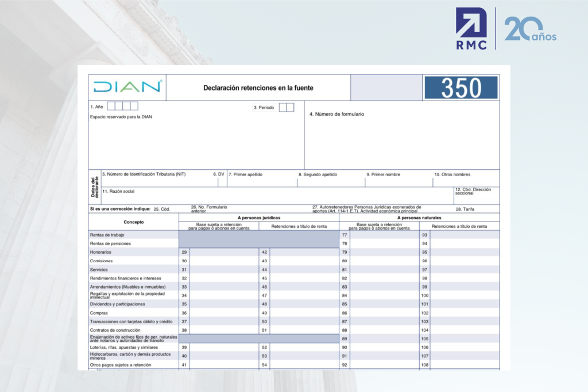Click the Rentas de trabajo field 77
The width and height of the screenshot is (588, 392).
point(384,235)
